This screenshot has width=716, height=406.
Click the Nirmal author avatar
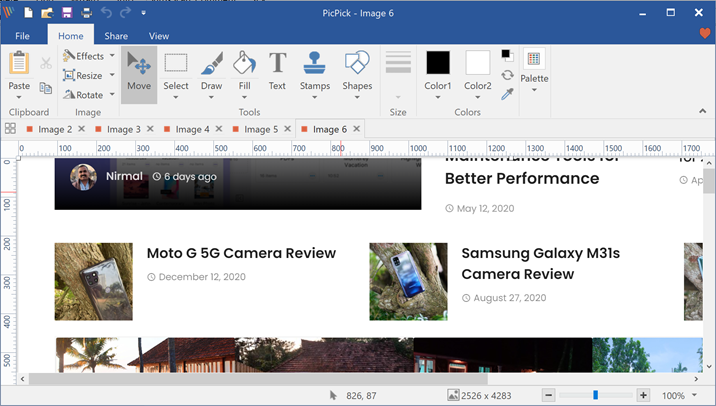[83, 177]
